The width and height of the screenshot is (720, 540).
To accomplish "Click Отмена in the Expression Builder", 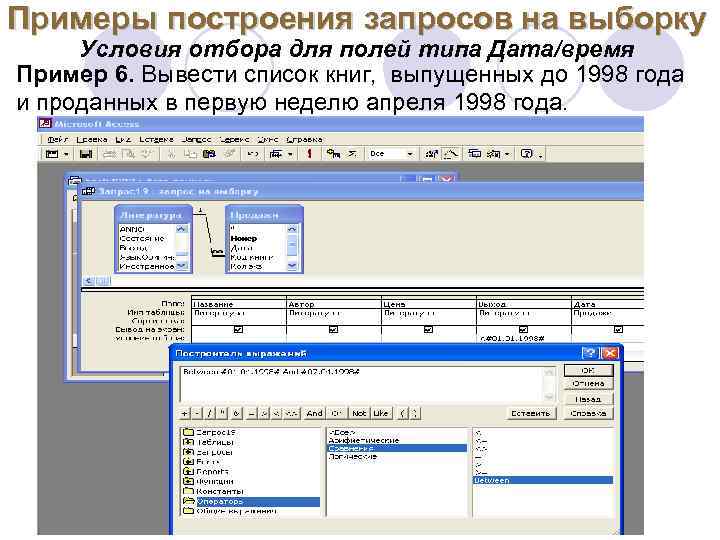I will coord(589,384).
